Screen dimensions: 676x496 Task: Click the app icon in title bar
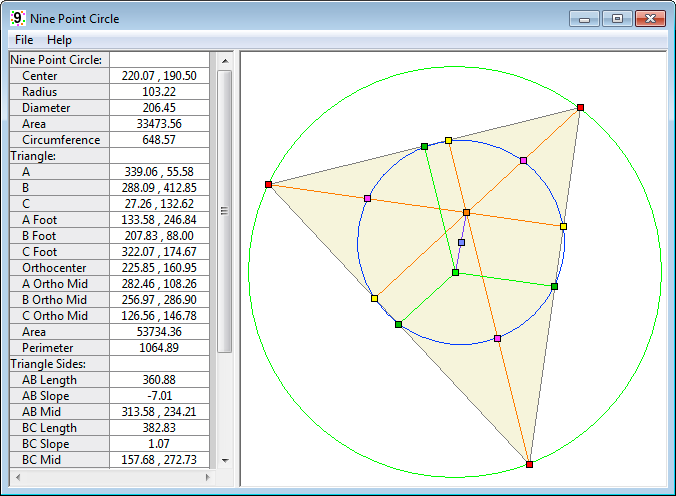point(17,18)
